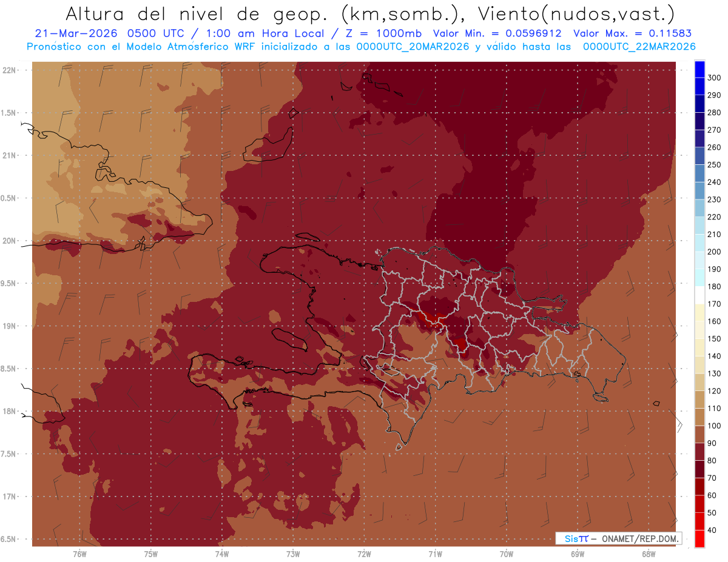Viewport: 728px width, 562px height.
Task: Select the bright red 40 colorbar swatch
Action: point(699,539)
